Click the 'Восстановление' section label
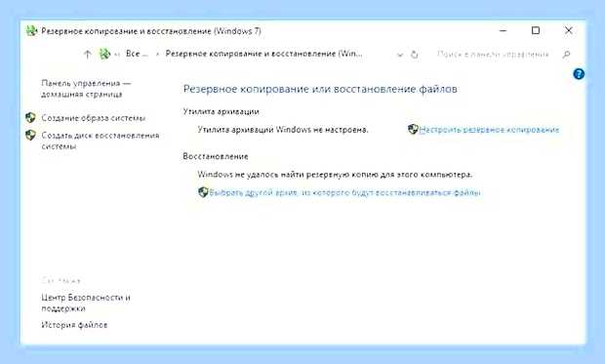 [x=216, y=156]
